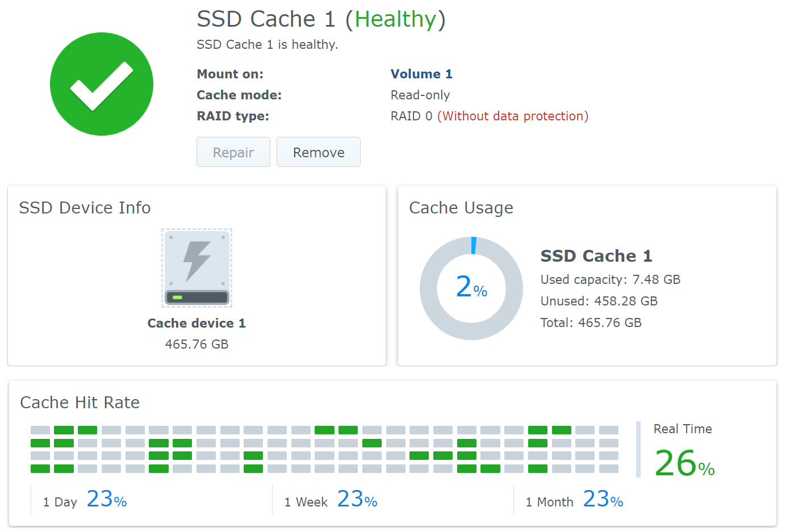Screen dimensions: 786x532
Task: Click the Used capacity 7.48 GB text
Action: pyautogui.click(x=610, y=279)
